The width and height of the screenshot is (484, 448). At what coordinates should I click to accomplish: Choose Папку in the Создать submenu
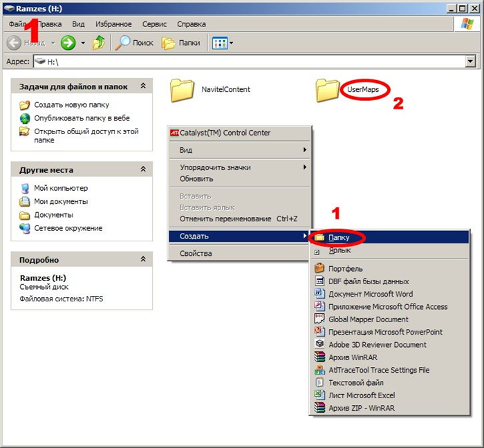tap(389, 237)
